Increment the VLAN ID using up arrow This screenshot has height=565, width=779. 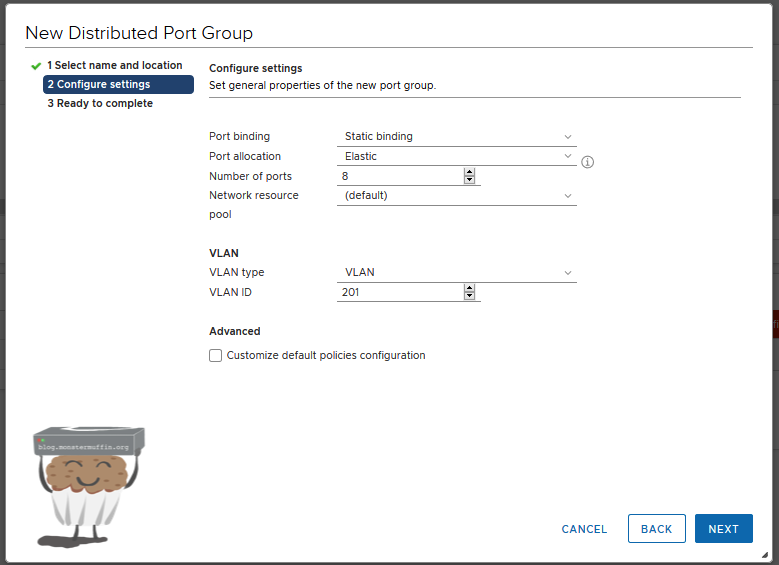tap(469, 288)
